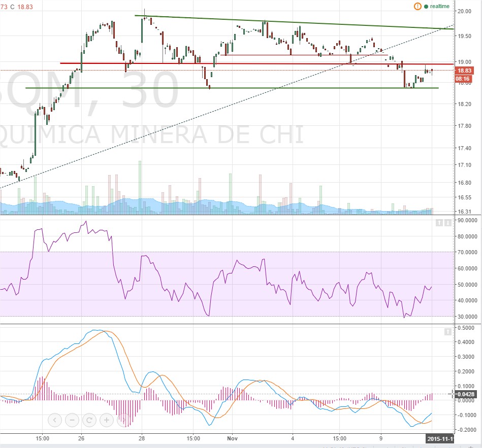This screenshot has width=482, height=448.
Task: Click the 18.20 price axis label
Action: [464, 104]
